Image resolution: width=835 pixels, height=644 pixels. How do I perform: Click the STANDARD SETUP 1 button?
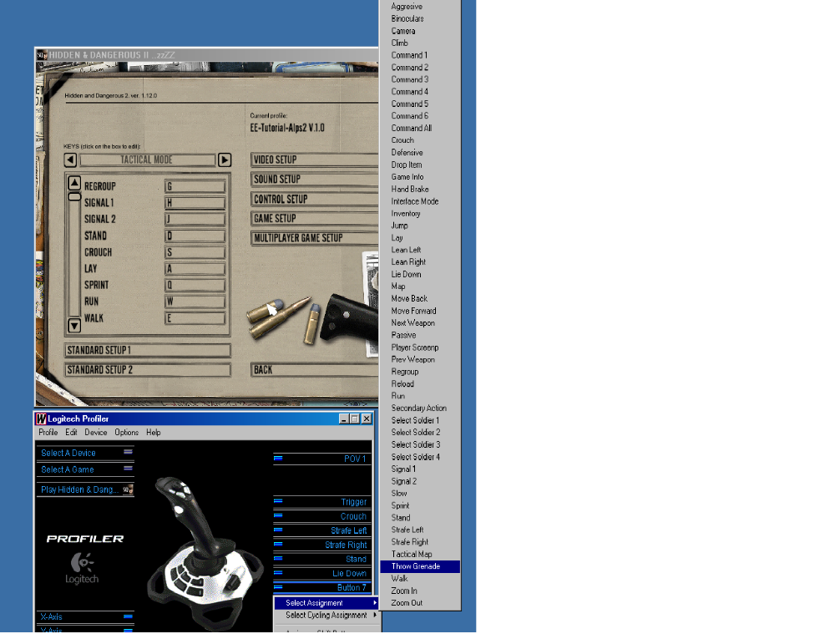click(148, 350)
